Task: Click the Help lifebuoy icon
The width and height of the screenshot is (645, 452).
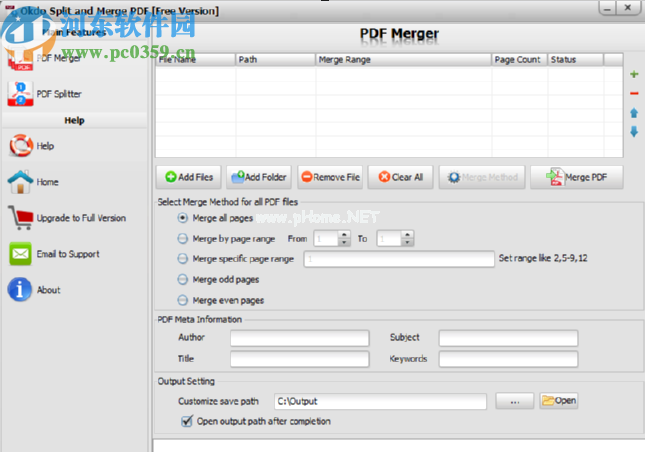Action: (x=21, y=146)
